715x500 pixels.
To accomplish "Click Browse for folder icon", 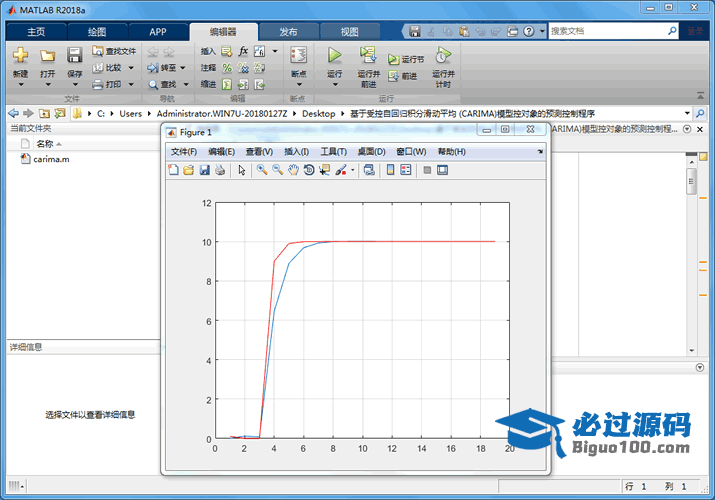I will 60,113.
